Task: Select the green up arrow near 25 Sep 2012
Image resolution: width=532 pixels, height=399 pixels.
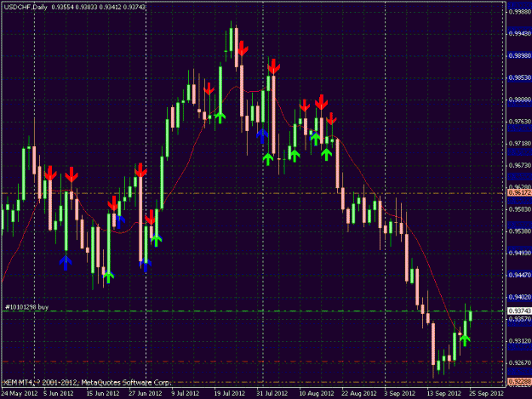Action: [x=465, y=340]
